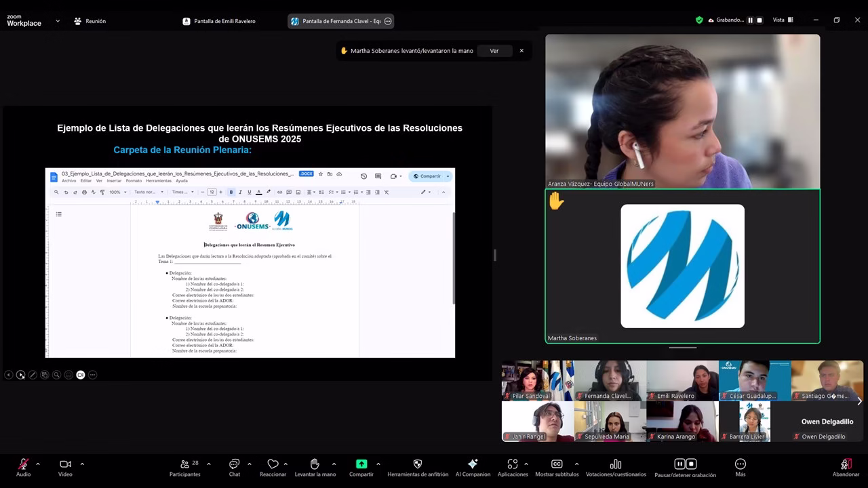The height and width of the screenshot is (488, 868).
Task: Toggle Levantar la mano
Action: [x=315, y=464]
